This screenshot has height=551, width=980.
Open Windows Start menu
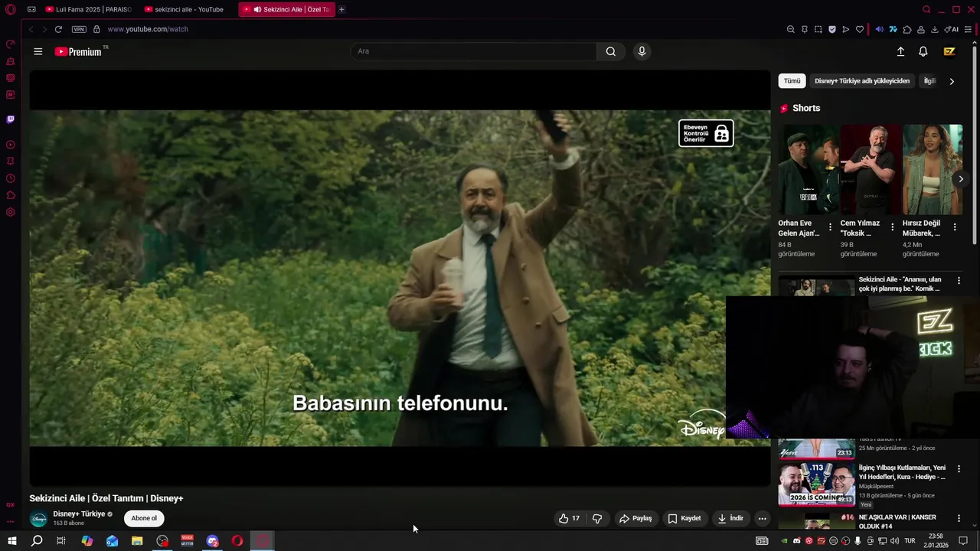tap(11, 541)
